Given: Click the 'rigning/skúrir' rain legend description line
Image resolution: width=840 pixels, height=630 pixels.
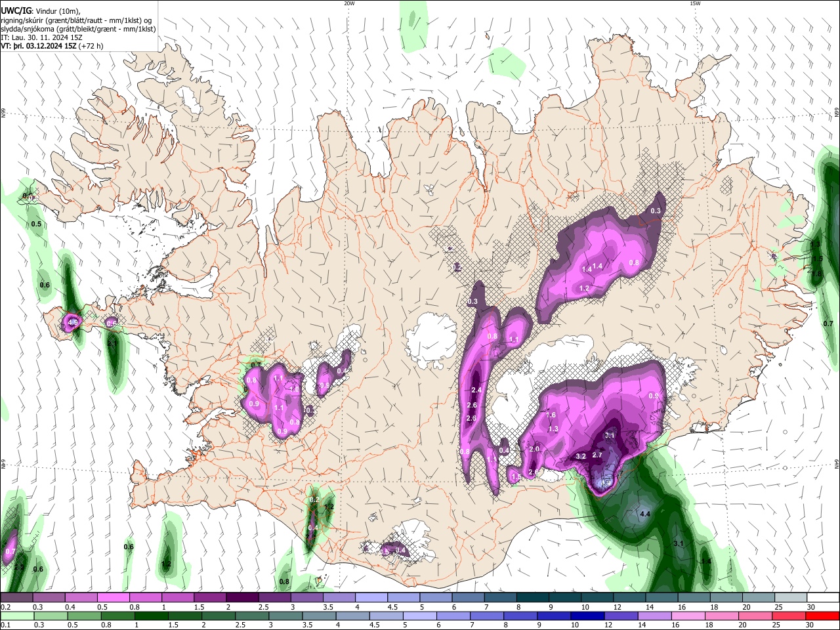Looking at the screenshot, I should pos(77,20).
